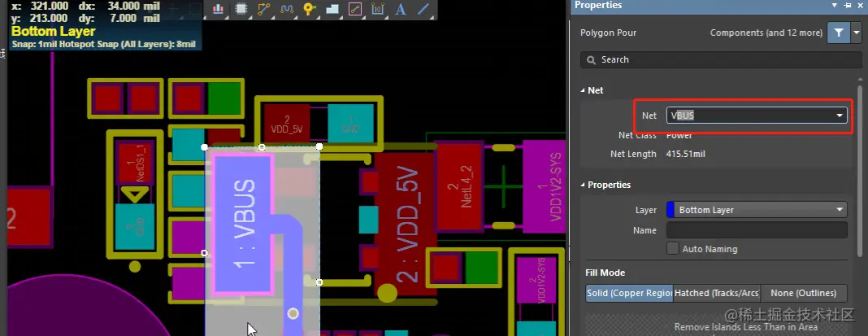This screenshot has width=868, height=336.
Task: Select None (Outlines) fill mode
Action: click(x=805, y=293)
